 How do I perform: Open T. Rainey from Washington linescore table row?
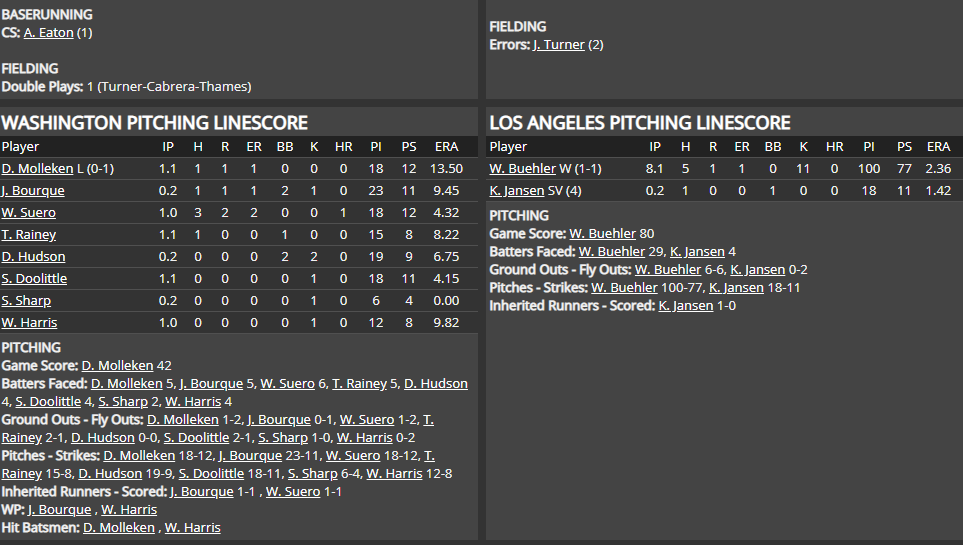(28, 235)
